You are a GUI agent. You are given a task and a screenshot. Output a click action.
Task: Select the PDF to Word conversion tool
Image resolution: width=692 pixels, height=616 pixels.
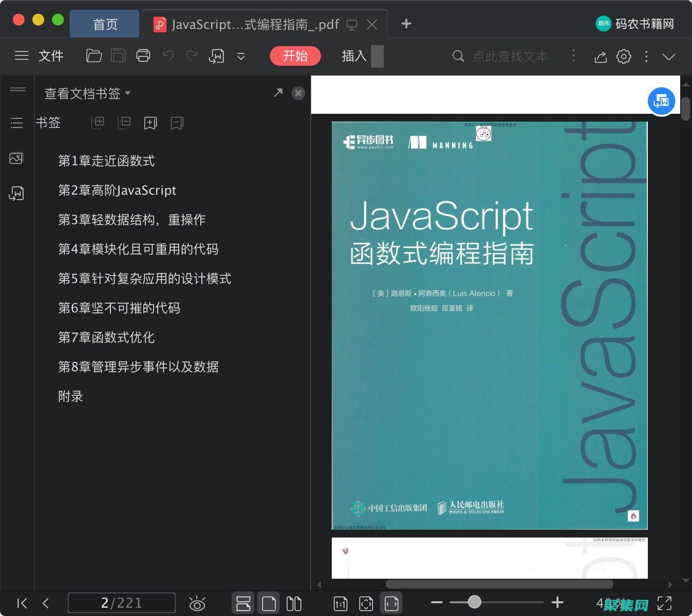[x=216, y=56]
